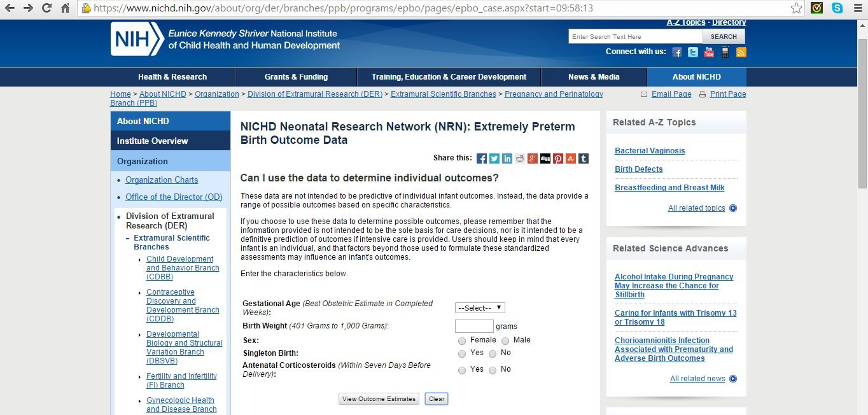Subscribe via the RSS feed icon

[x=741, y=52]
